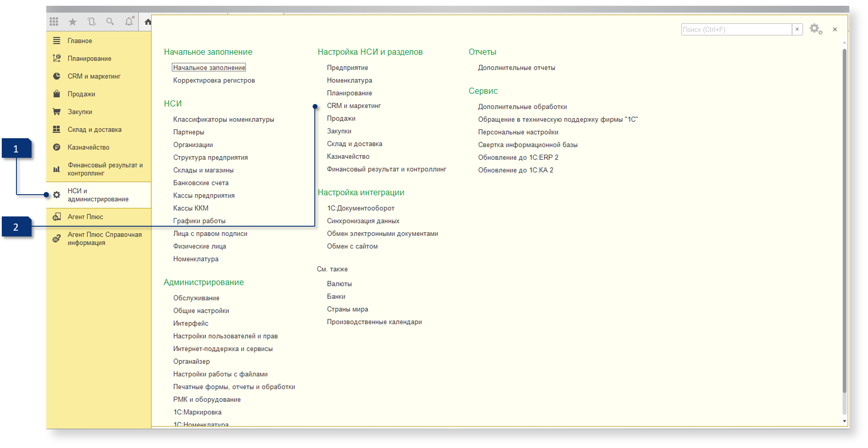Viewport: 868px width, 448px height.
Task: Open Структура предприятия
Action: point(210,157)
